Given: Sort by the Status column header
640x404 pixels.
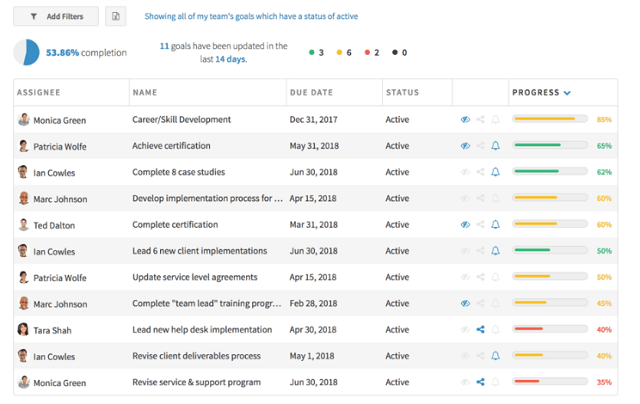Looking at the screenshot, I should 402,93.
